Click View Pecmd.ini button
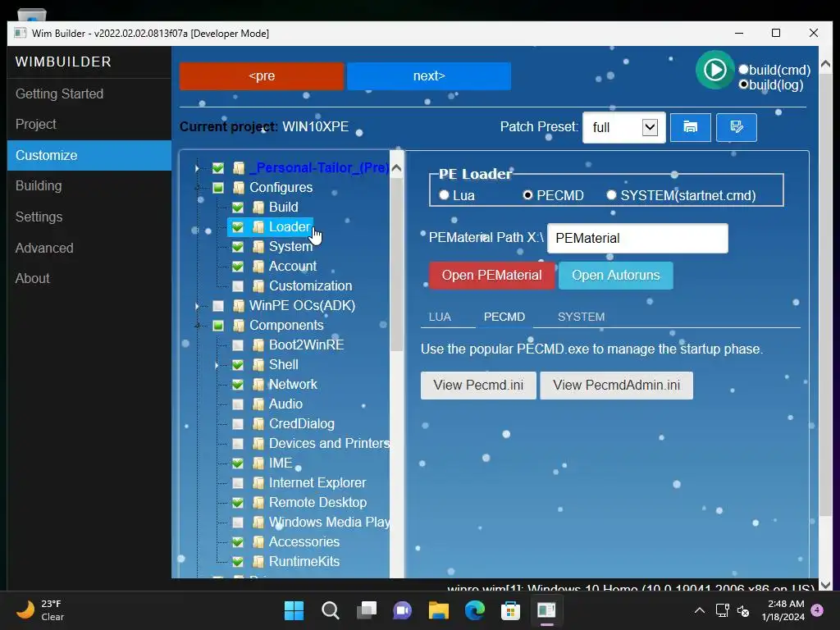Screen dimensions: 840x630 point(478,386)
